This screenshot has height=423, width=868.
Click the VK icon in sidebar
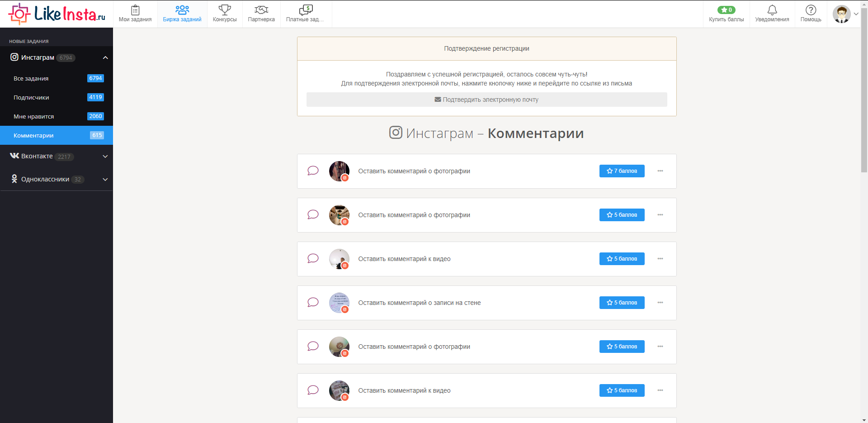14,156
